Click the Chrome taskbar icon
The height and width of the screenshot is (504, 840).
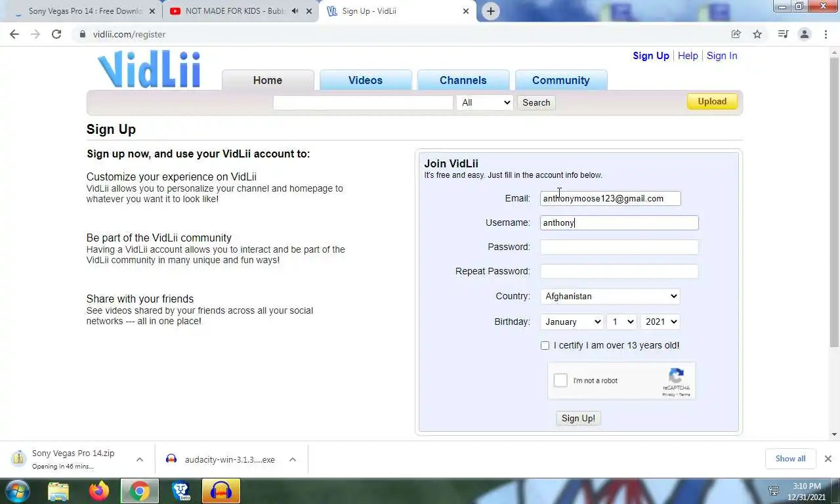point(139,491)
